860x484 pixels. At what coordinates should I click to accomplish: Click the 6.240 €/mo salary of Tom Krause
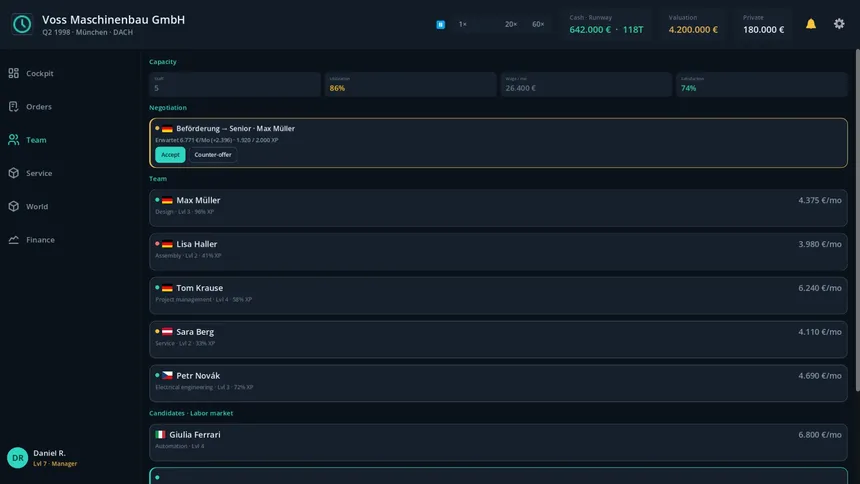[819, 288]
